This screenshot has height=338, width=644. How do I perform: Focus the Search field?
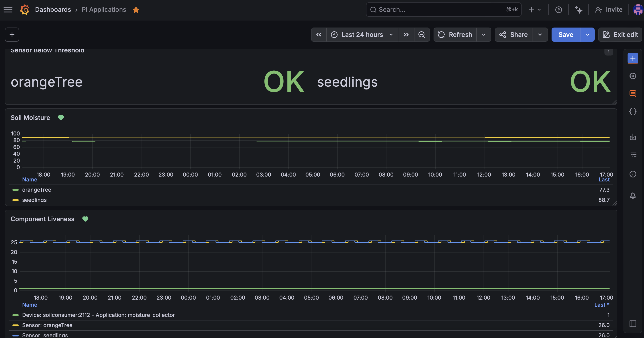(x=444, y=10)
